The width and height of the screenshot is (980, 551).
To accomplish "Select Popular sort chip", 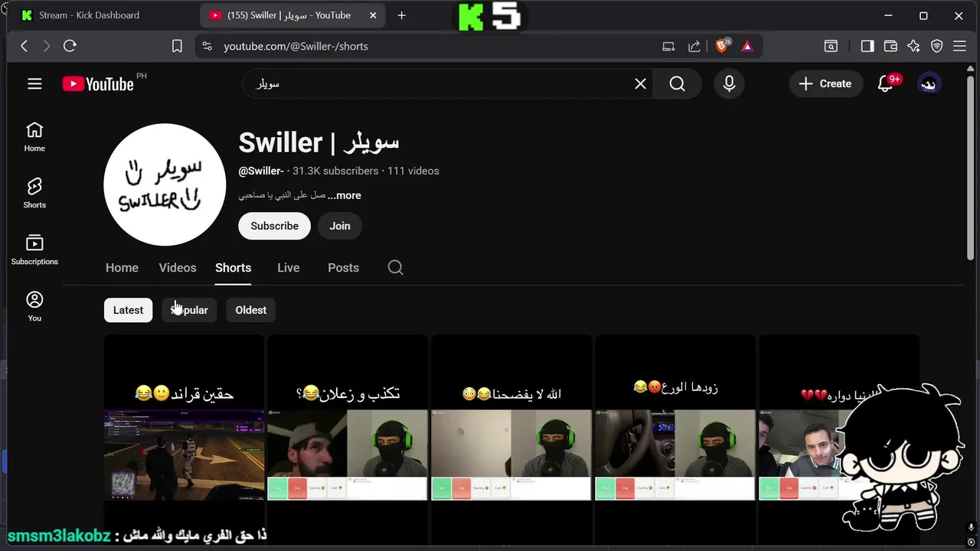I will click(x=189, y=310).
